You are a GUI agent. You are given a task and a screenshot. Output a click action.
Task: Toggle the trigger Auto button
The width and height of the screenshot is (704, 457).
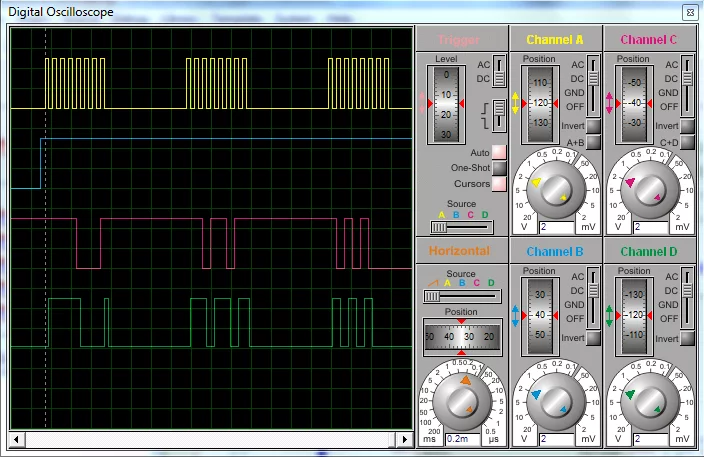tap(498, 153)
